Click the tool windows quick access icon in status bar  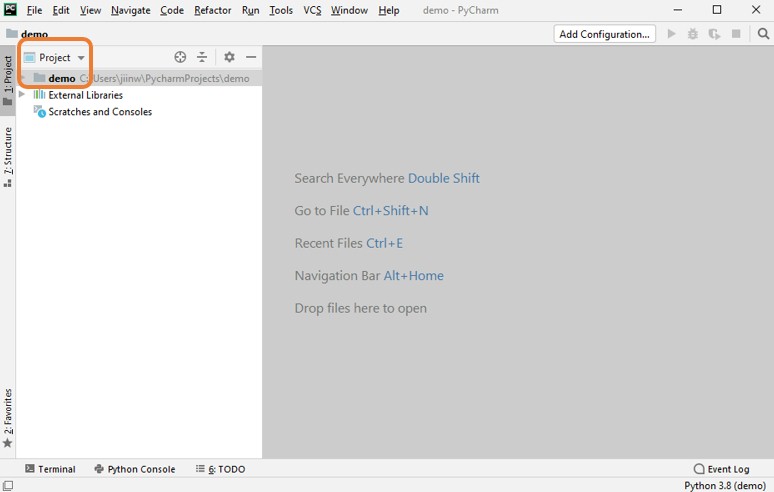(8, 486)
